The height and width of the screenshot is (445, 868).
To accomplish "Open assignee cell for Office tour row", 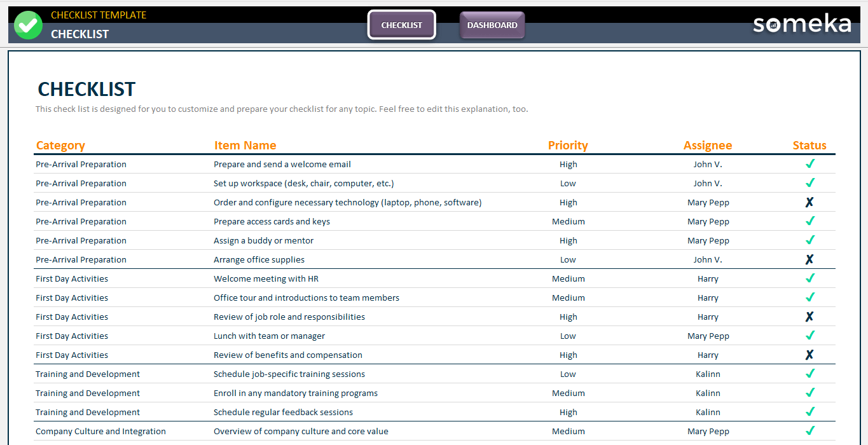I will point(707,298).
